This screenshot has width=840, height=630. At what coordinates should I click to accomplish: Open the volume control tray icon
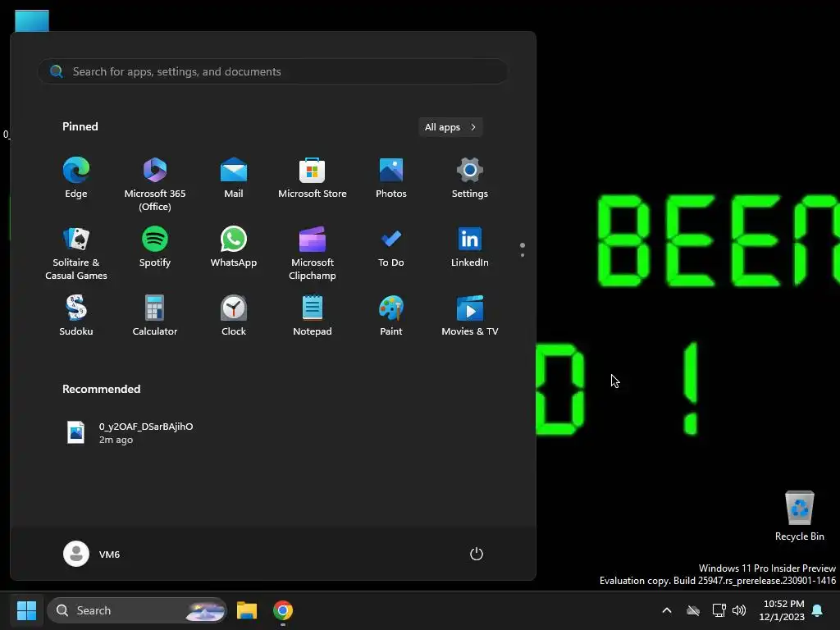tap(739, 610)
